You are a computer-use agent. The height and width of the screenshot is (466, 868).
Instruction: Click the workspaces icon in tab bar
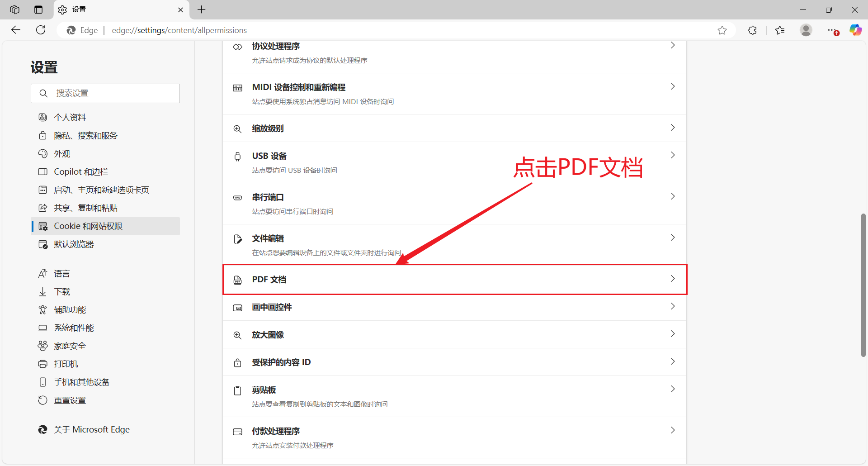14,10
